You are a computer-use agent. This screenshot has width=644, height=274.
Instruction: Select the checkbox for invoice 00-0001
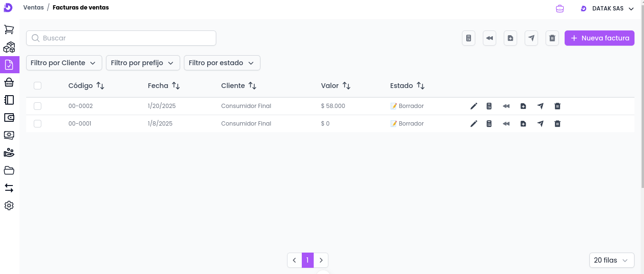click(x=38, y=124)
